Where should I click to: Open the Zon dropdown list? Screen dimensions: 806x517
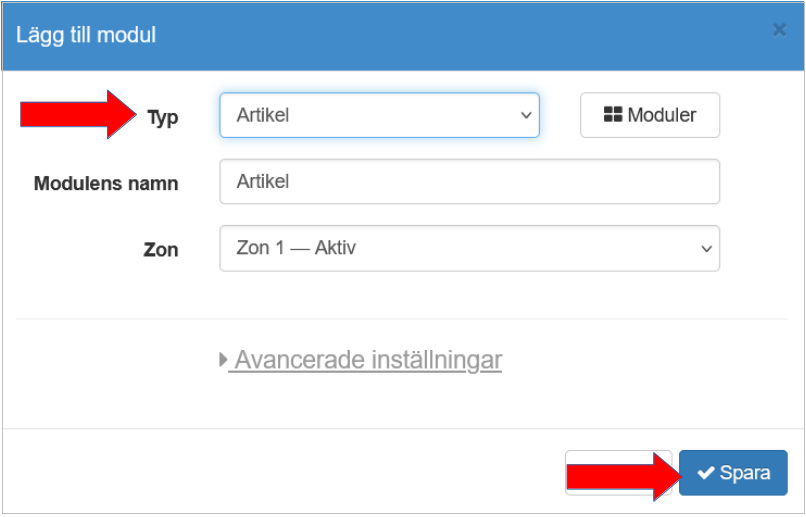coord(469,248)
